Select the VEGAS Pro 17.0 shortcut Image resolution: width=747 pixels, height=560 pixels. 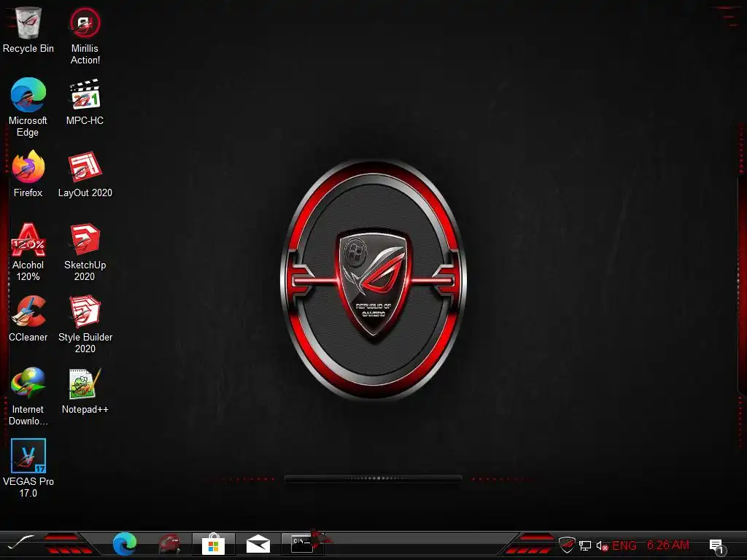tap(28, 469)
